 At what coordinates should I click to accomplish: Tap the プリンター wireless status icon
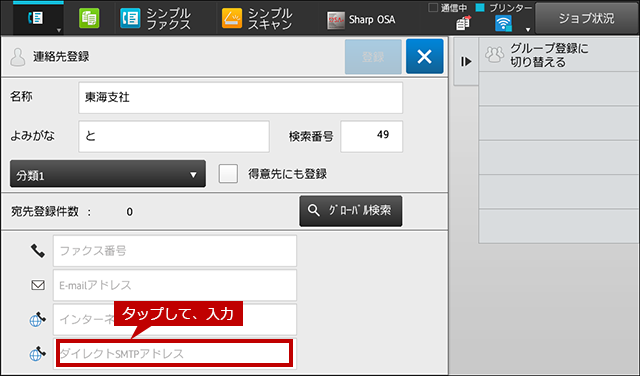tap(503, 23)
